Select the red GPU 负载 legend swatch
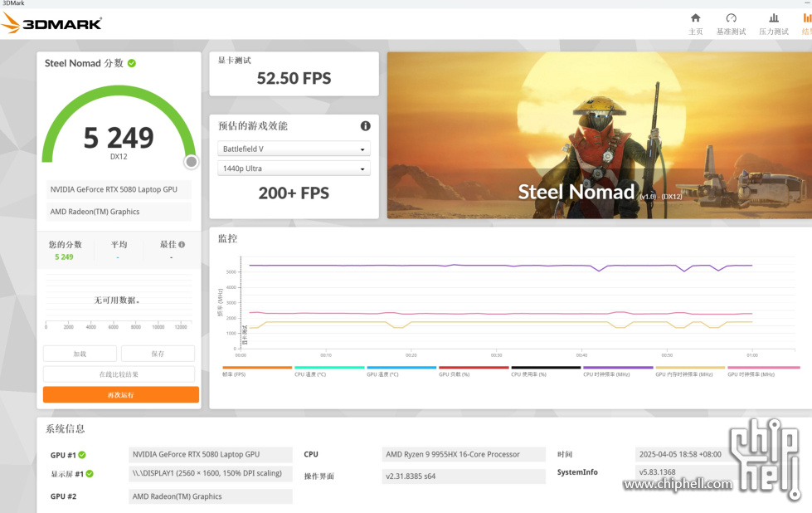The width and height of the screenshot is (812, 513). [x=474, y=368]
